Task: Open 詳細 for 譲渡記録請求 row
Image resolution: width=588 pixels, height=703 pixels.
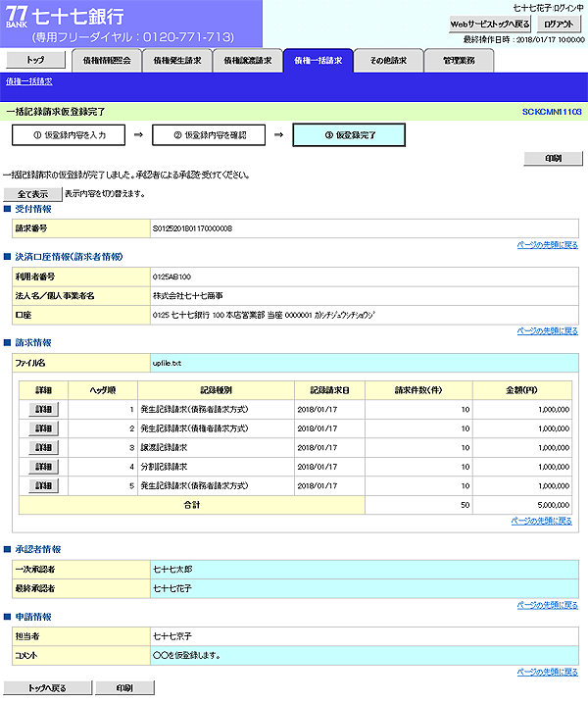Action: click(x=43, y=447)
